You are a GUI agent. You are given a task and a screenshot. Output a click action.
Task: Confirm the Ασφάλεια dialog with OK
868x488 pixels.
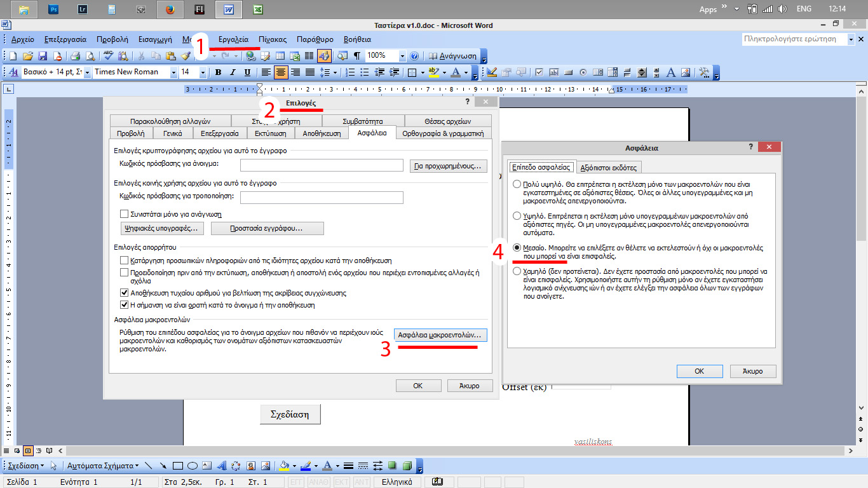[699, 371]
